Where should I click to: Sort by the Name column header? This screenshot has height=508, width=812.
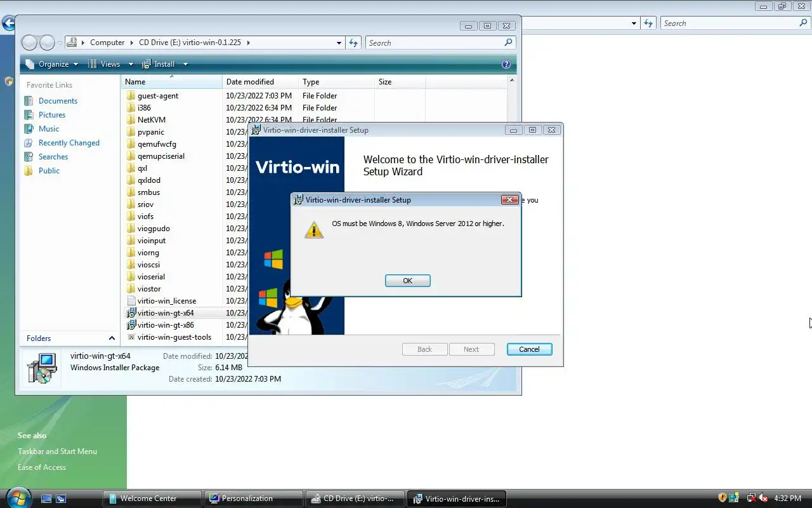pos(171,82)
